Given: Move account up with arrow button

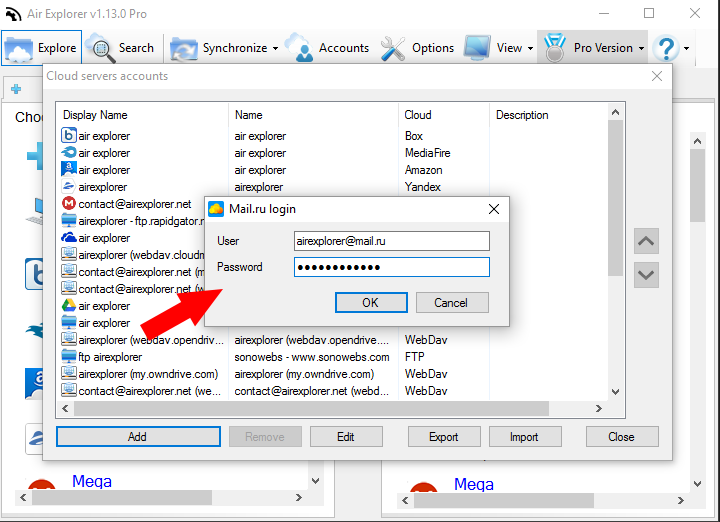Looking at the screenshot, I should pos(646,241).
